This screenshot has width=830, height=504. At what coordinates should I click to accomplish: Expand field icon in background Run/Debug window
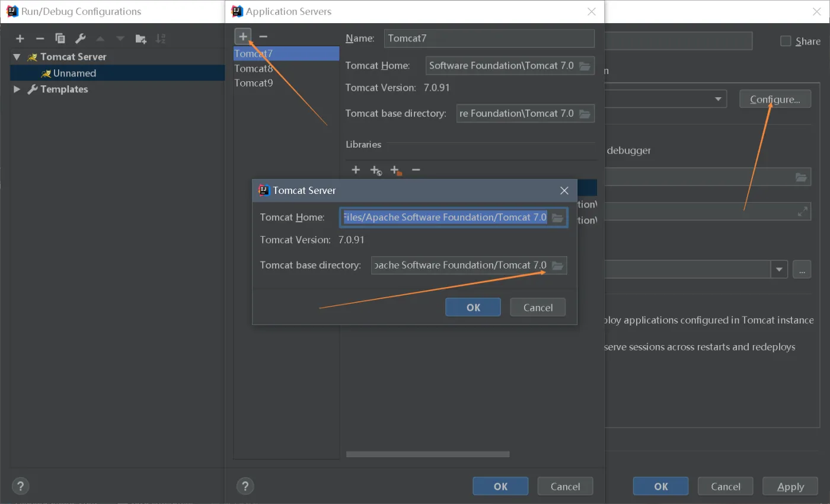803,210
